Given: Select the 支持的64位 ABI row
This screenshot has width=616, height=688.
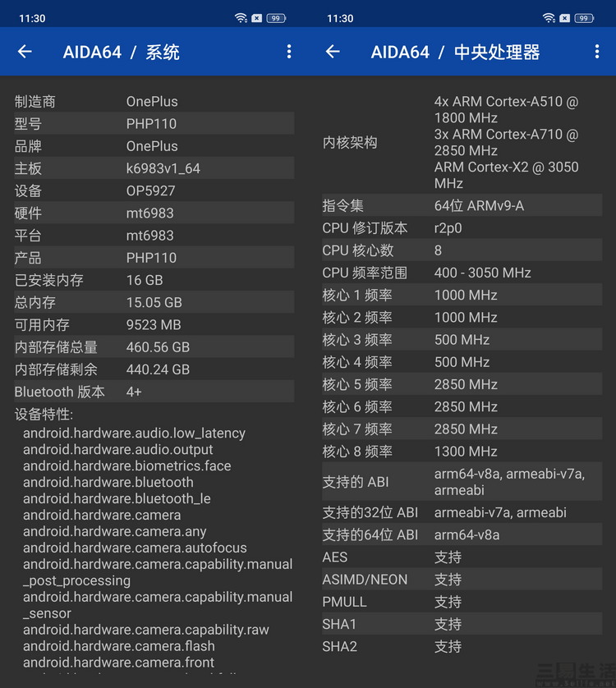Looking at the screenshot, I should [462, 534].
